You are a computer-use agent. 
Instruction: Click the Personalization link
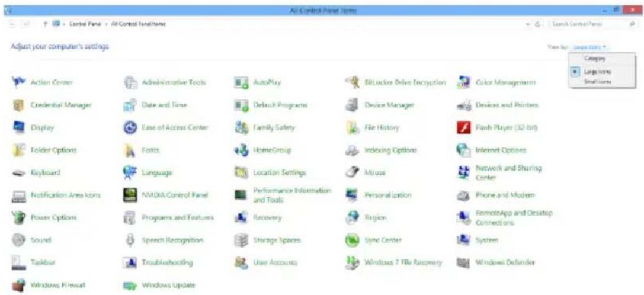pos(387,195)
